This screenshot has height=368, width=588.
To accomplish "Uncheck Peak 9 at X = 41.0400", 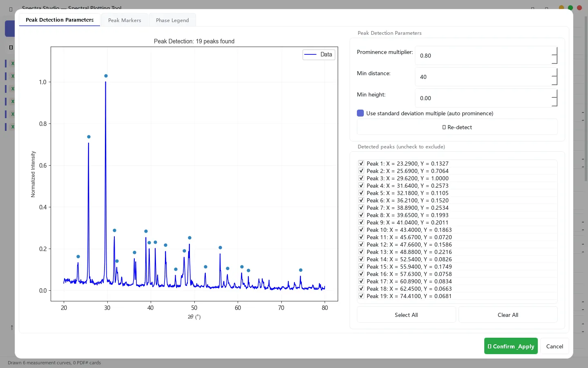I will (x=361, y=222).
